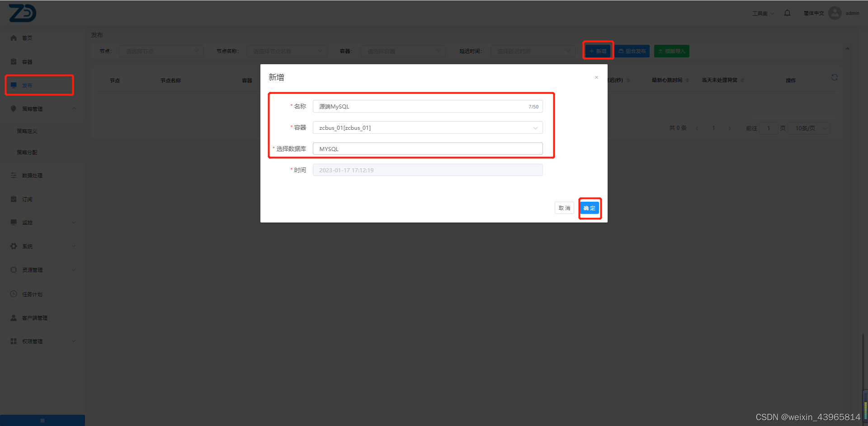Click the 资源管理 chip icon
The image size is (868, 426).
(14, 270)
